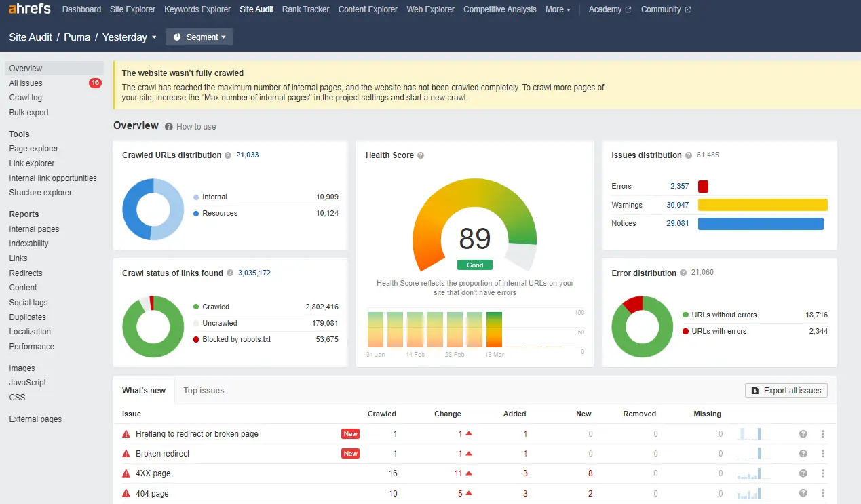Click help icon next to Error distribution
The width and height of the screenshot is (861, 504).
point(683,273)
